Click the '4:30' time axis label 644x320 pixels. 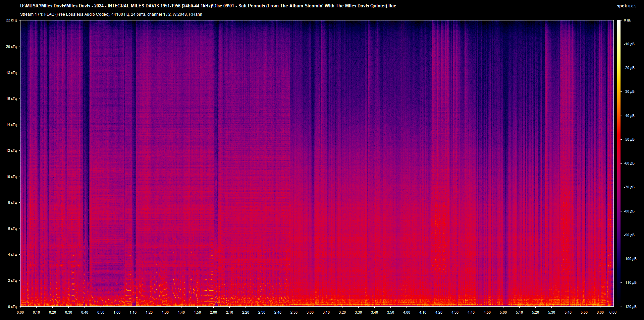coord(455,312)
